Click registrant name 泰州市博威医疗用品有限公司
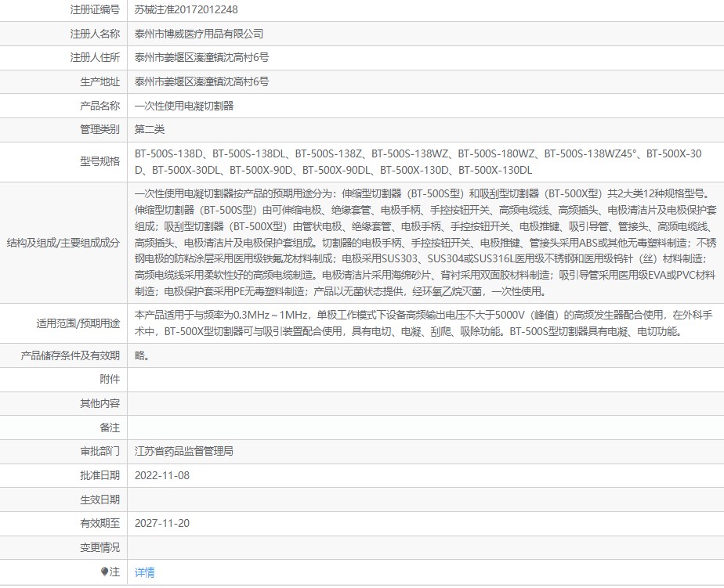724x588 pixels. (x=199, y=34)
